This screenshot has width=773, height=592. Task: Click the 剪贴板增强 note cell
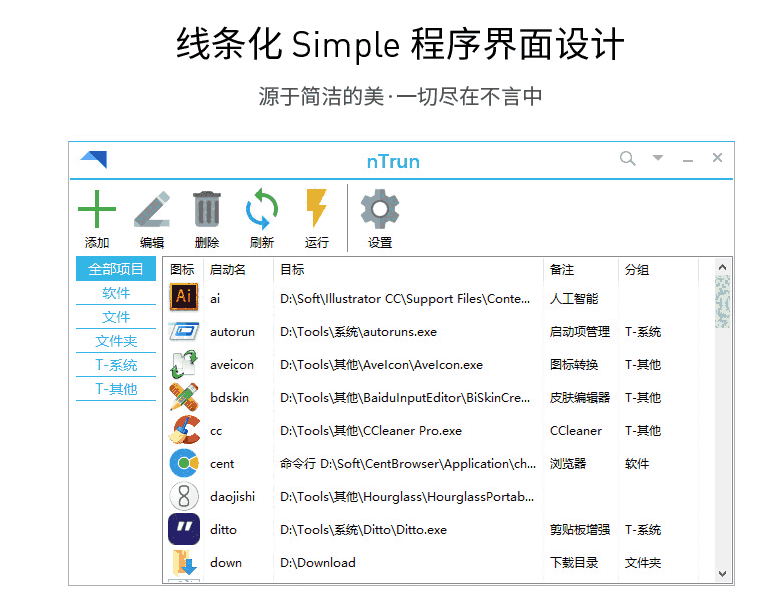pyautogui.click(x=580, y=530)
